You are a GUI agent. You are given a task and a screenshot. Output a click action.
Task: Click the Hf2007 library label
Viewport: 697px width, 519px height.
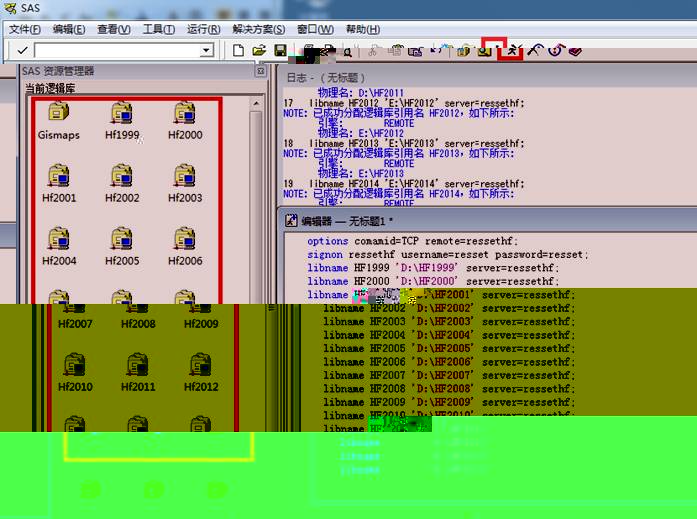(75, 324)
